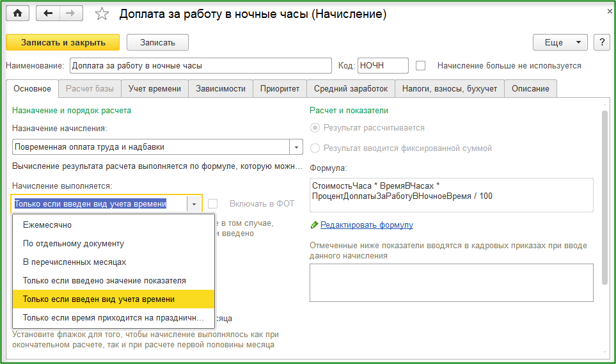The height and width of the screenshot is (364, 616).
Task: Open the 'Еще' dropdown menu
Action: 560,42
